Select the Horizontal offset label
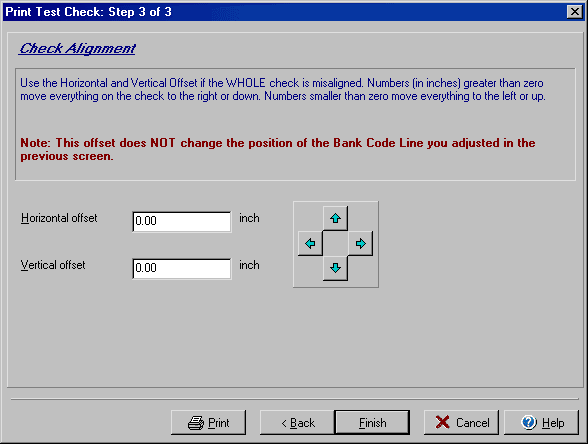Image resolution: width=588 pixels, height=444 pixels. [59, 218]
